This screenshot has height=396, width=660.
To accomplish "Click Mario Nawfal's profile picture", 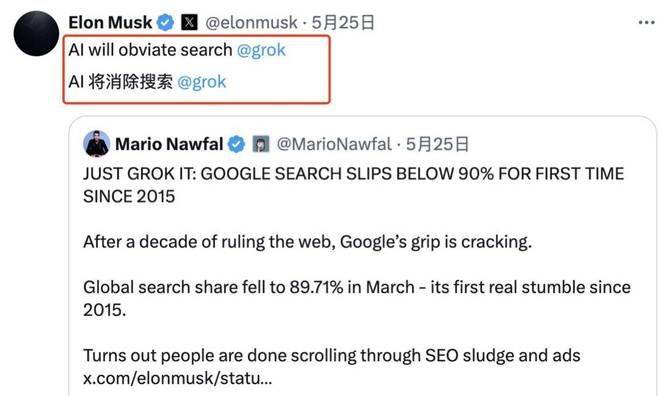I will pos(97,144).
